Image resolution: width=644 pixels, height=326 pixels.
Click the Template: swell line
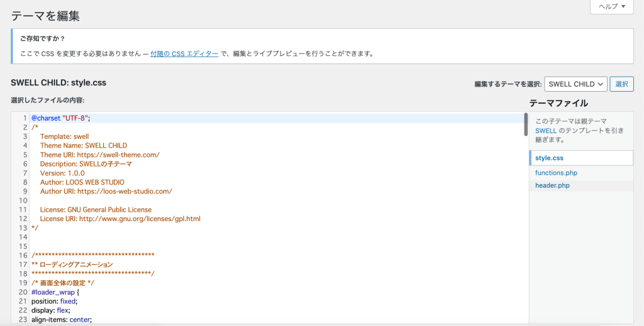[65, 136]
